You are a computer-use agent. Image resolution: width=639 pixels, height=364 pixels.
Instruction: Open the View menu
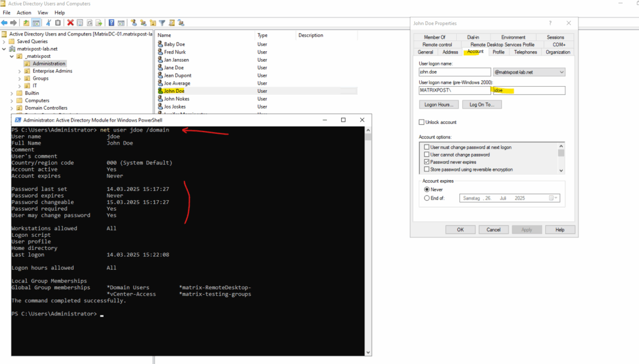coord(43,12)
